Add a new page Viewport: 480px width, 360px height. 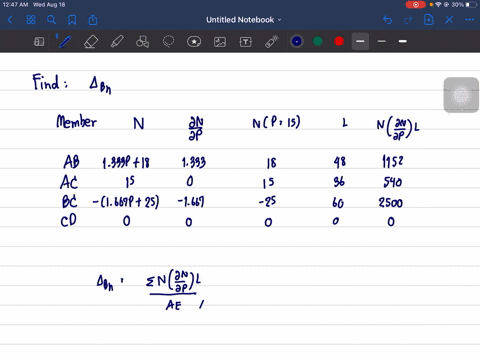click(x=429, y=20)
